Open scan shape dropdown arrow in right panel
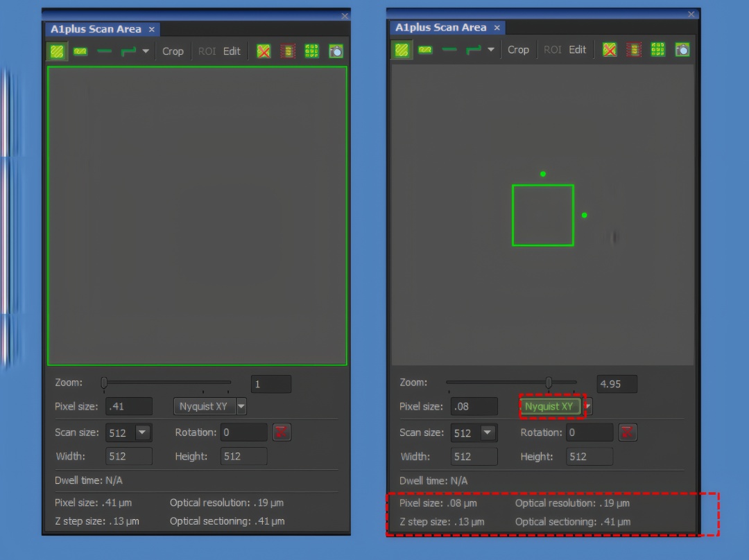The height and width of the screenshot is (560, 749). pyautogui.click(x=491, y=50)
